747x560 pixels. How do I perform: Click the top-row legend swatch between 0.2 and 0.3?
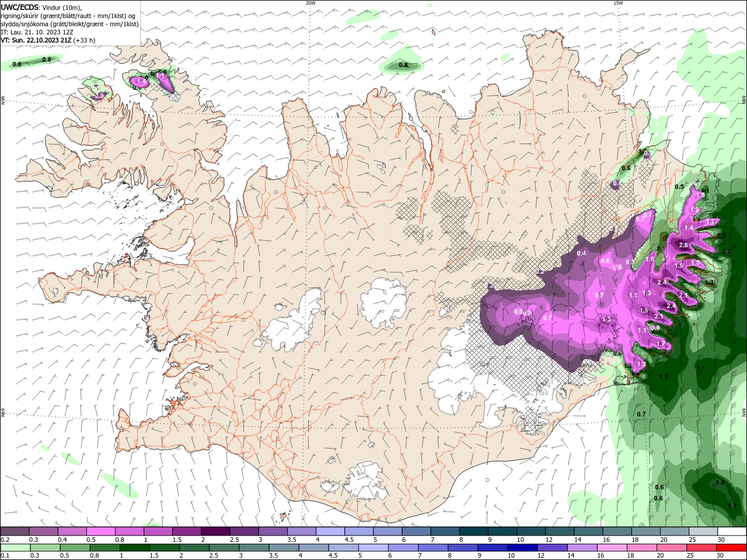[15, 531]
